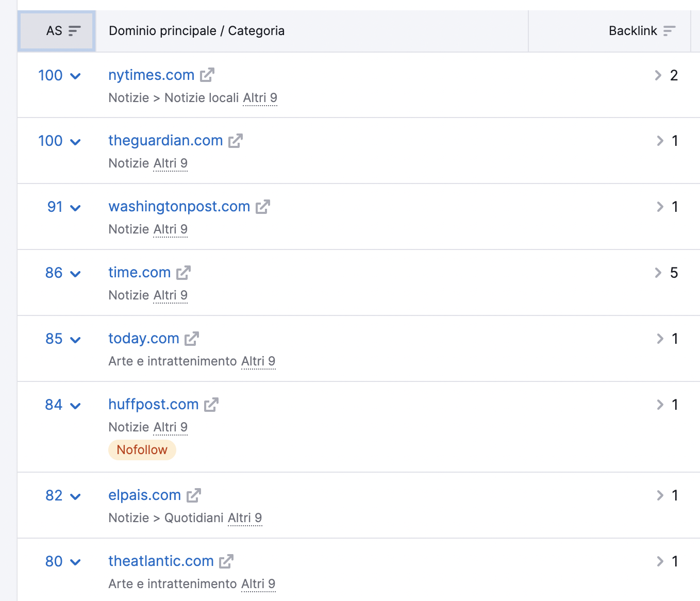Show Altri 9 categories for theatlantic.com
Image resolution: width=700 pixels, height=601 pixels.
pyautogui.click(x=258, y=584)
